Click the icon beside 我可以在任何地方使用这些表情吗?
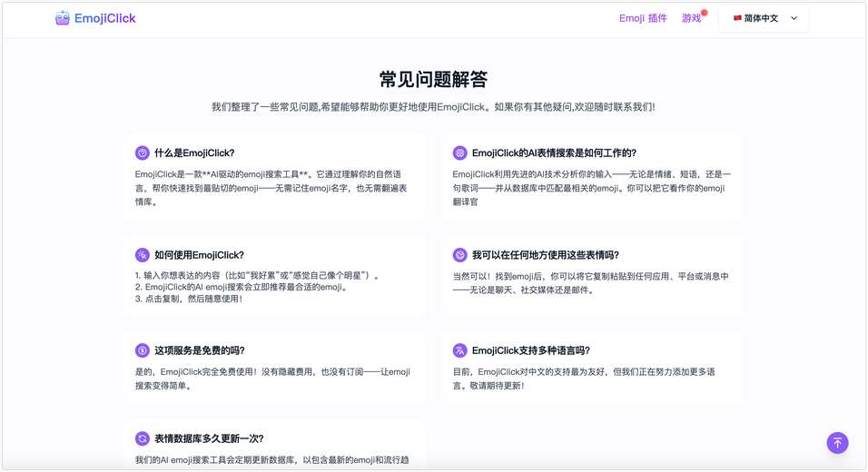This screenshot has width=868, height=472. [460, 255]
